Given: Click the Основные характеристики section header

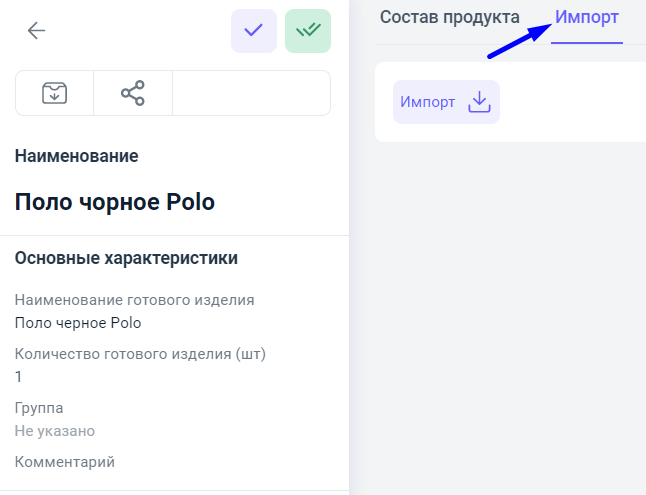Looking at the screenshot, I should [x=126, y=258].
